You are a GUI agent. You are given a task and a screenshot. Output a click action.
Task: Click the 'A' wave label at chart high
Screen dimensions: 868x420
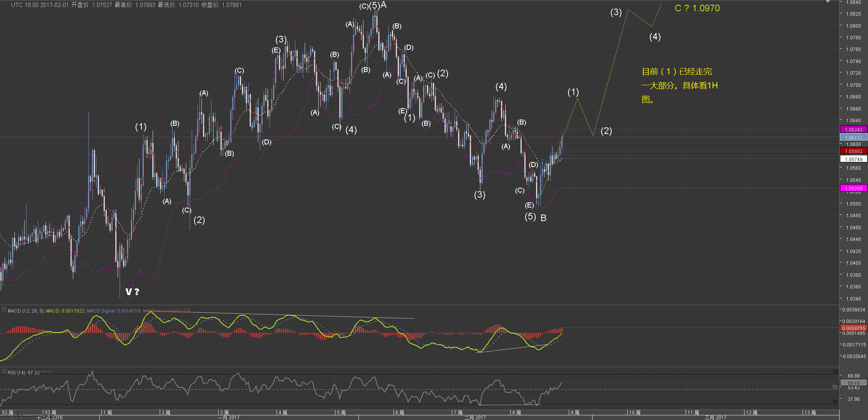pos(383,5)
